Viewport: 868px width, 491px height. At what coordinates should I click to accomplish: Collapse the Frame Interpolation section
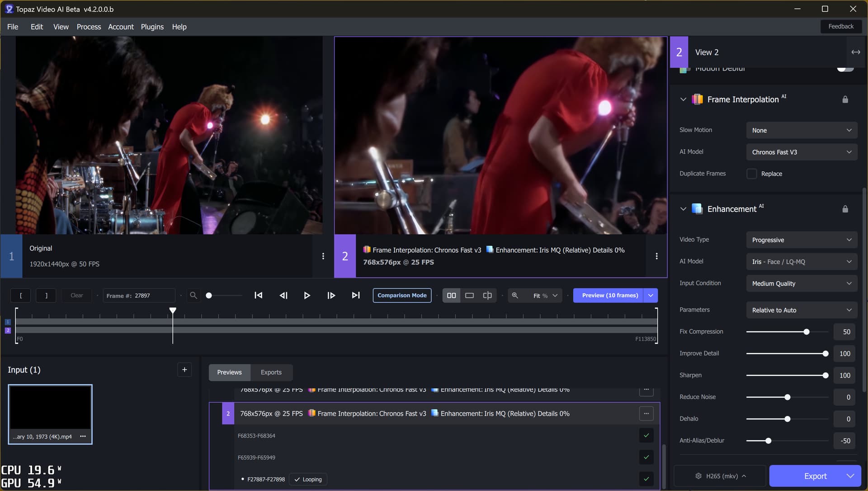tap(683, 99)
